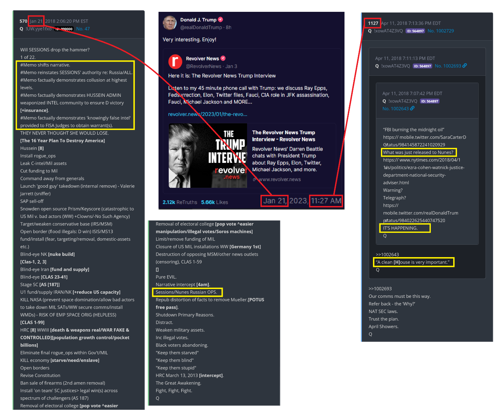Viewport: 504px width, 420px height.
Task: Click the verified badge beside Donald J. Trump
Action: [221, 19]
